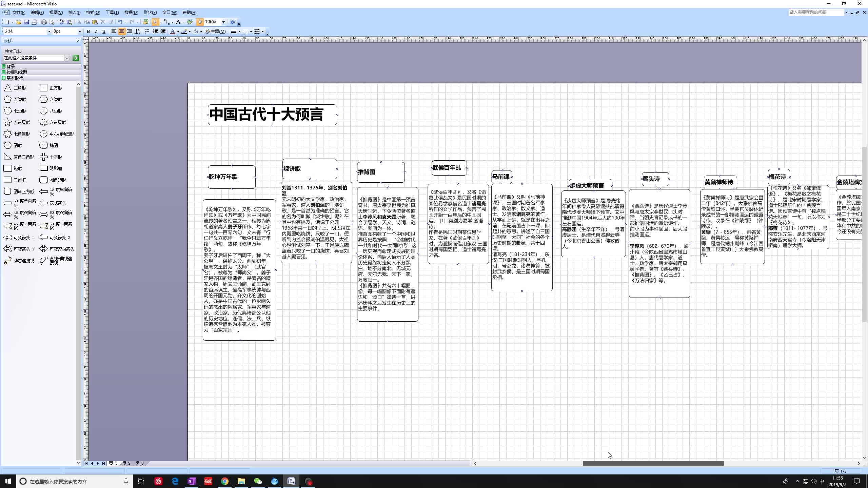
Task: Click the Print icon
Action: [x=44, y=22]
